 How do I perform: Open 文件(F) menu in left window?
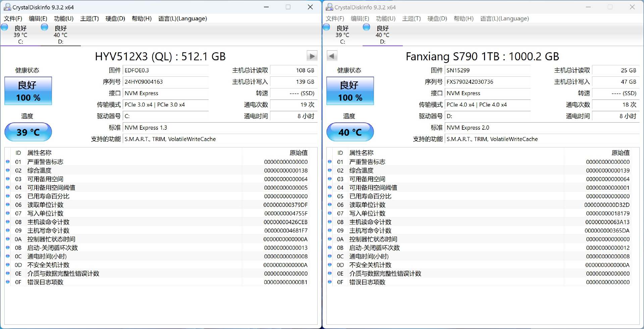[13, 18]
